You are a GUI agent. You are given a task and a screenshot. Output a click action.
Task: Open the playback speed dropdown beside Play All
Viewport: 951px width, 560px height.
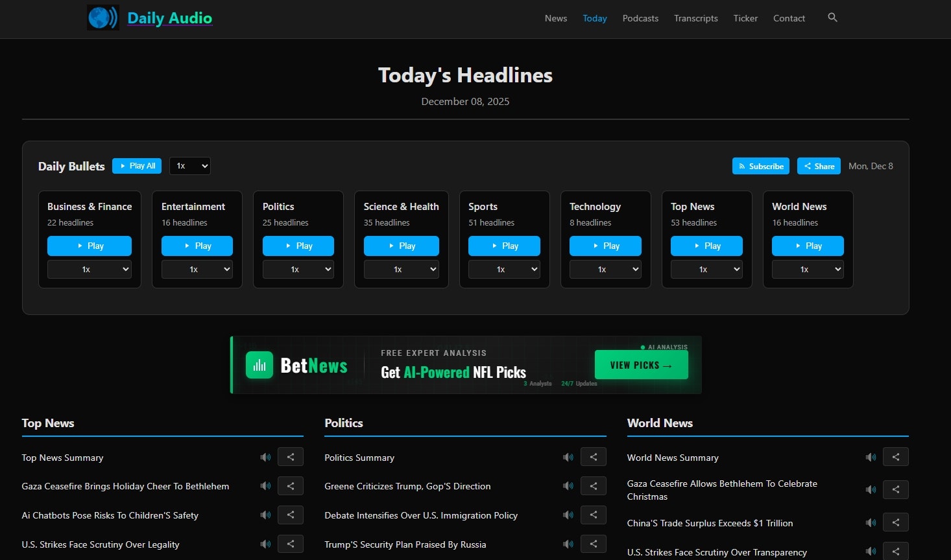click(x=189, y=166)
